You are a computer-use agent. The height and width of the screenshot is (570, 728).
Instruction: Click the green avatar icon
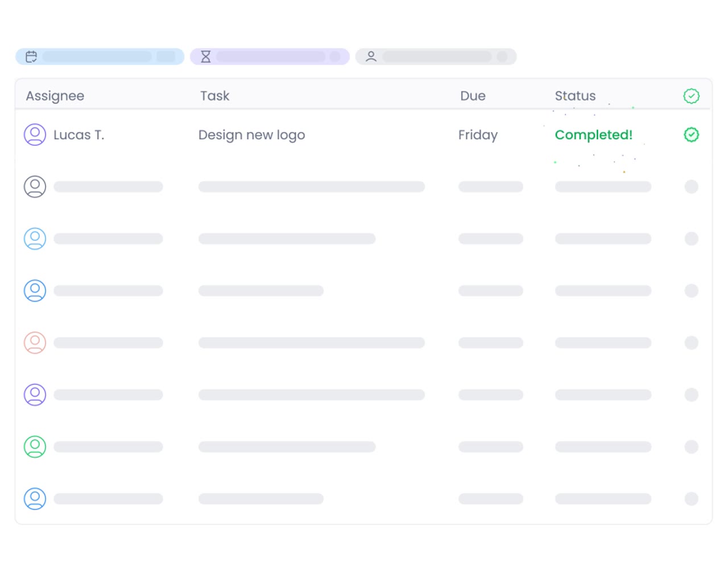tap(35, 447)
